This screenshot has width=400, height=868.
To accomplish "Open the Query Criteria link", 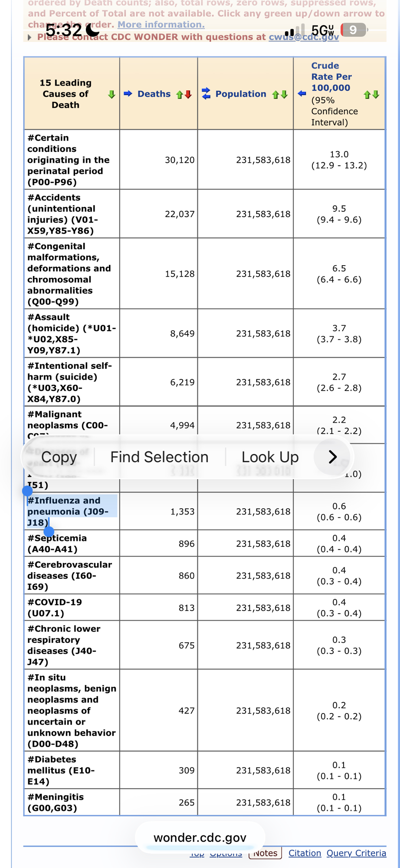I will coord(356,853).
